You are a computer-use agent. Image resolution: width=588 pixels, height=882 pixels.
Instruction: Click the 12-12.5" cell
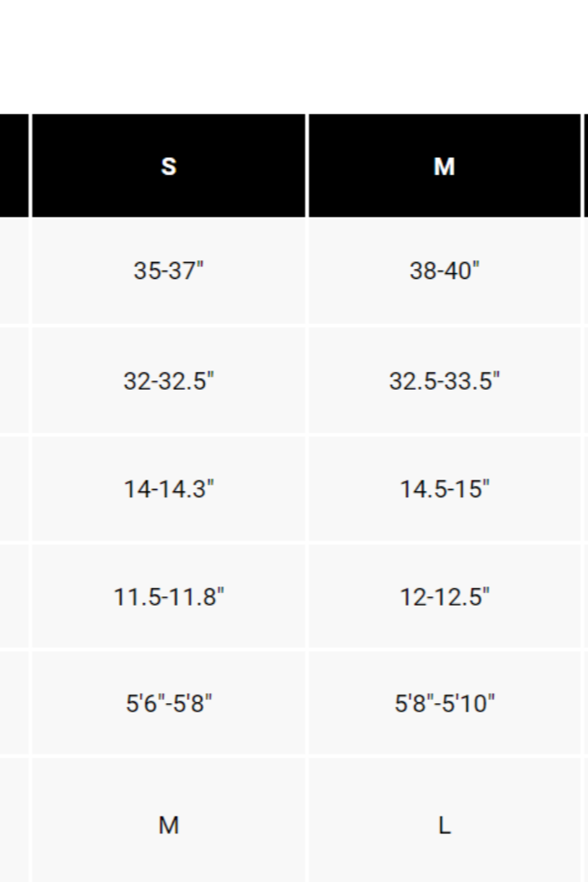tap(444, 597)
